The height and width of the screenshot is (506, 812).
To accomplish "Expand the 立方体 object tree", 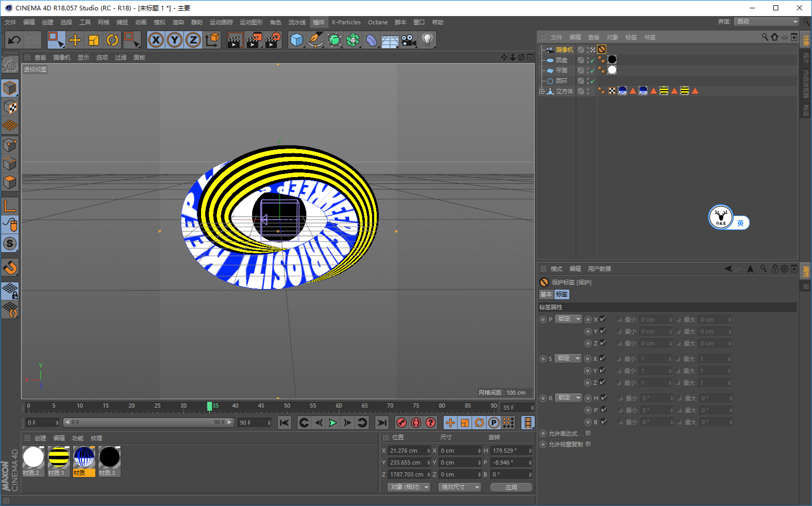I will (x=542, y=91).
